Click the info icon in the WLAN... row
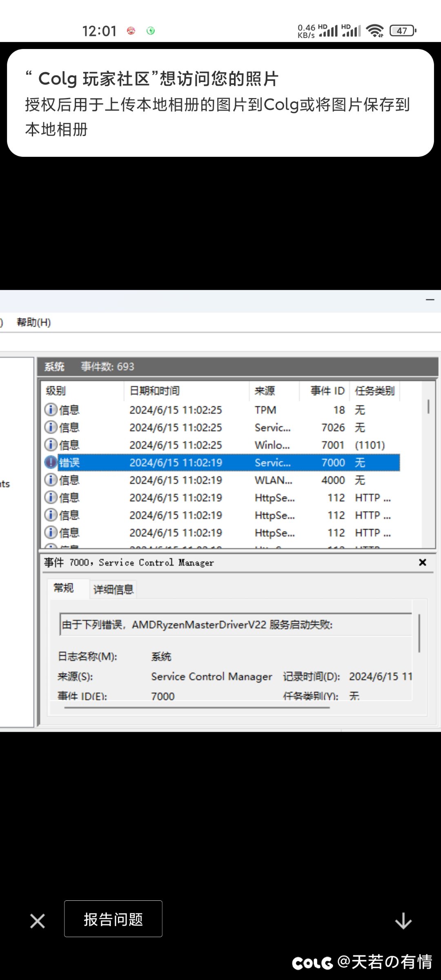 (51, 480)
